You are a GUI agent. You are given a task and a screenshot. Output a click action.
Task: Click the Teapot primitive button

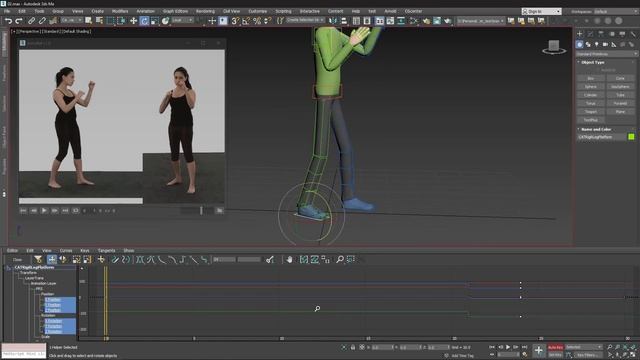[591, 111]
